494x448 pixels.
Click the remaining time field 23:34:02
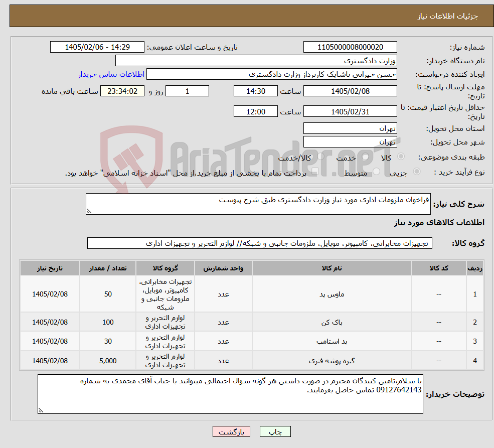122,91
